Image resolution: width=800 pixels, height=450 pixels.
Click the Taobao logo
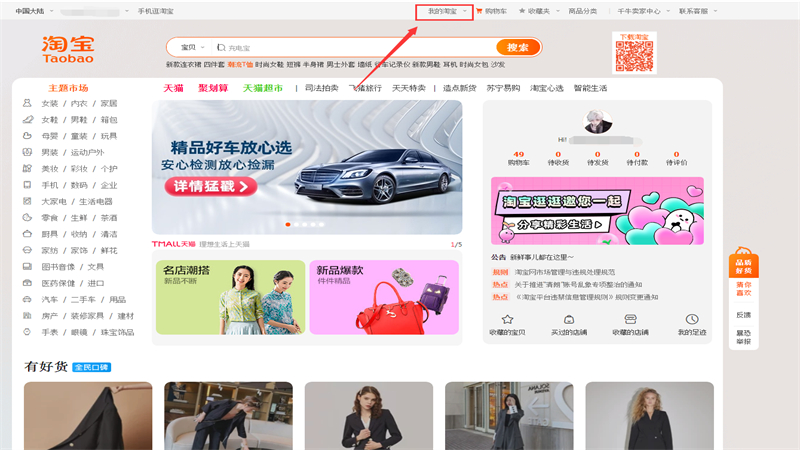[68, 49]
